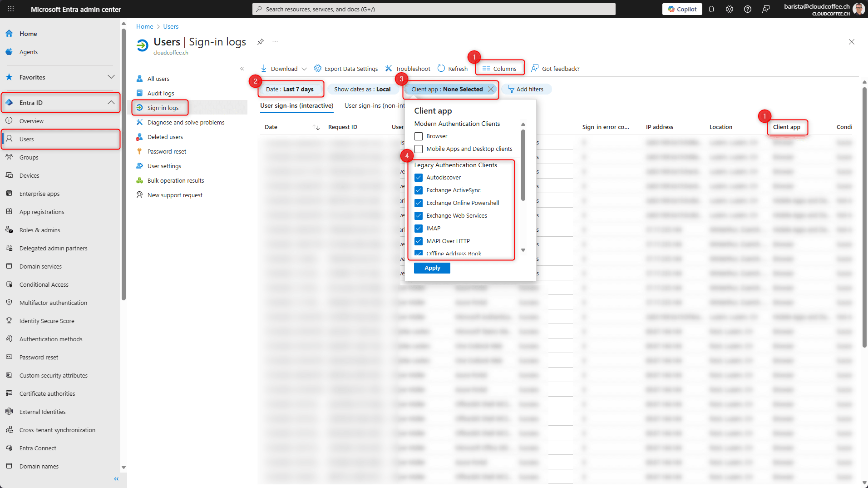The width and height of the screenshot is (868, 488).
Task: Open Audit logs from the sidebar
Action: (161, 93)
